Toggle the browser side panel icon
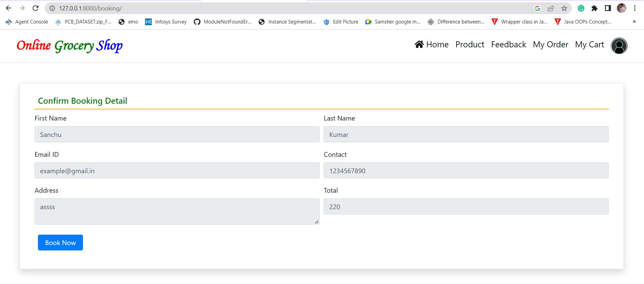 tap(608, 8)
